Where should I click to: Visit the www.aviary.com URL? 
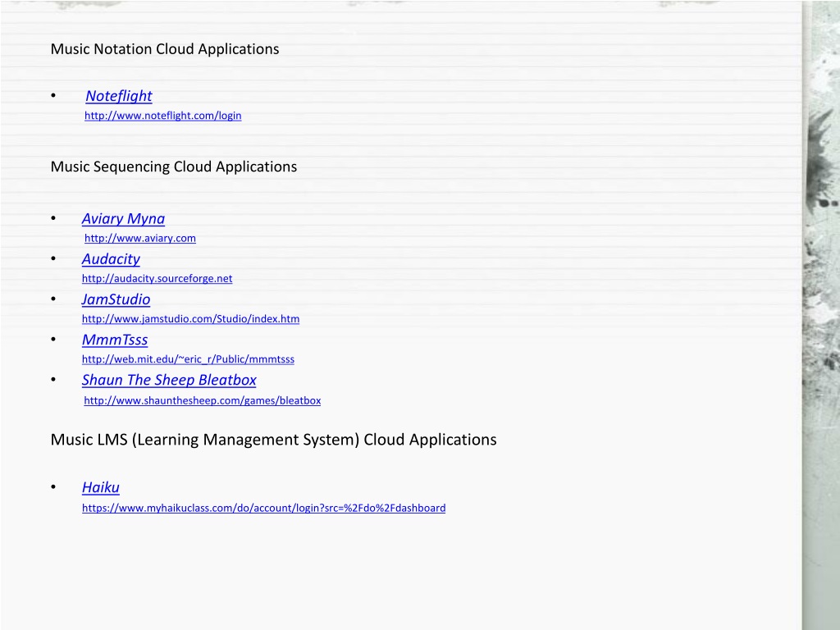click(139, 239)
